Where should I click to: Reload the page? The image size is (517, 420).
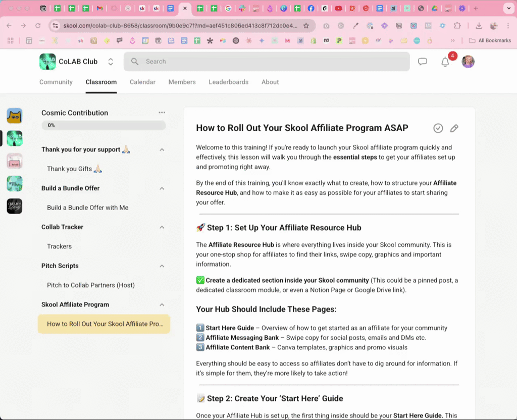38,26
